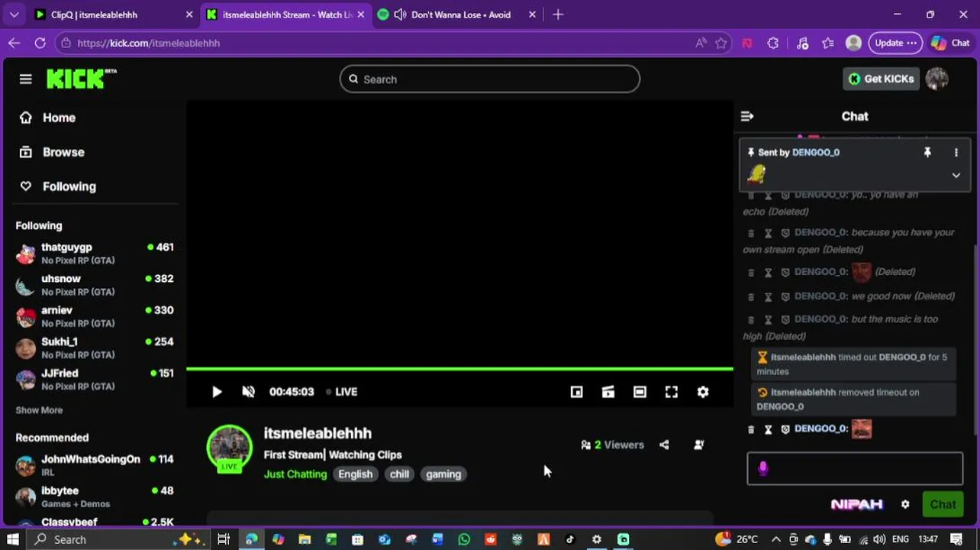Viewport: 980px width, 550px height.
Task: Open the browser tab search dropdown
Action: 14,15
